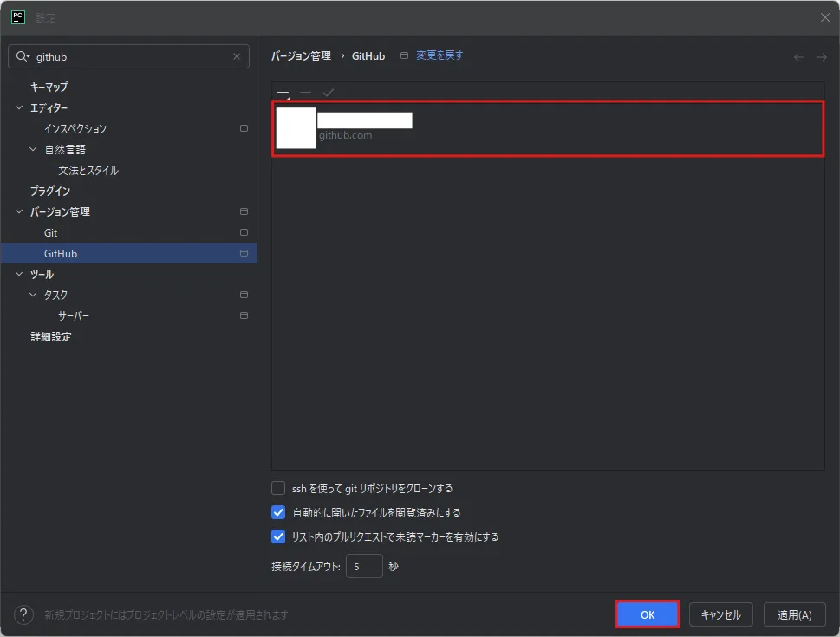The height and width of the screenshot is (637, 840).
Task: Open the インスペクション settings page
Action: (x=75, y=128)
